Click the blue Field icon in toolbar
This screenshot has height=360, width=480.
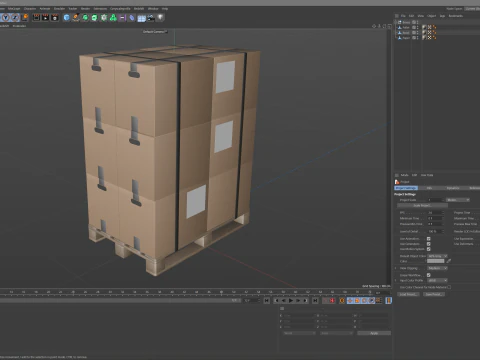pos(132,17)
